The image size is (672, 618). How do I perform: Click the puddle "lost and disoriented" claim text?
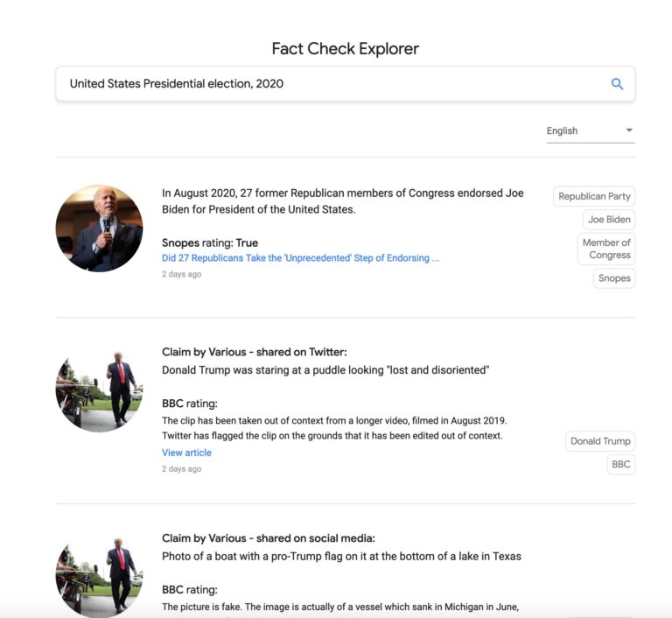tap(325, 370)
